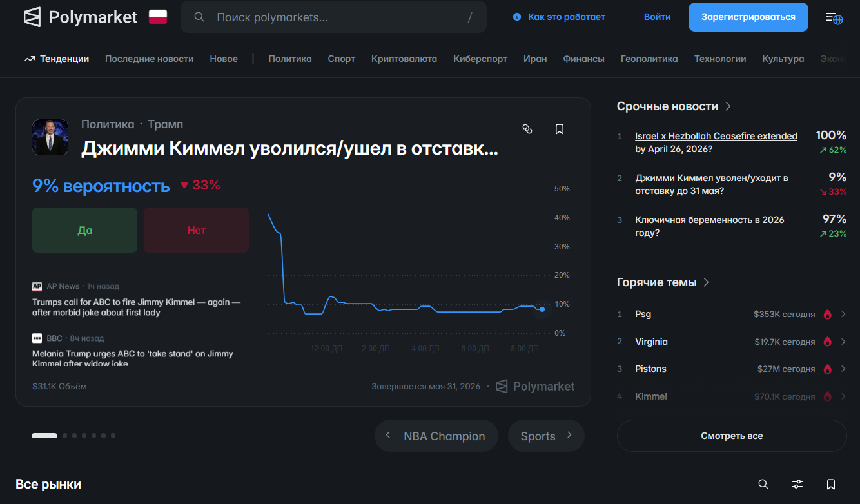860x504 pixels.
Task: Click the Как это работает info link
Action: (x=559, y=17)
